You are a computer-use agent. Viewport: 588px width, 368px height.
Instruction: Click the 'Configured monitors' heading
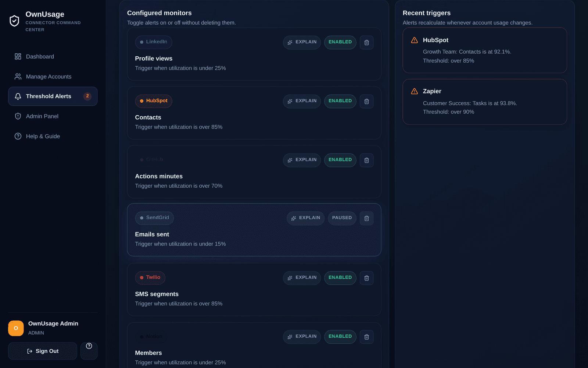click(159, 13)
